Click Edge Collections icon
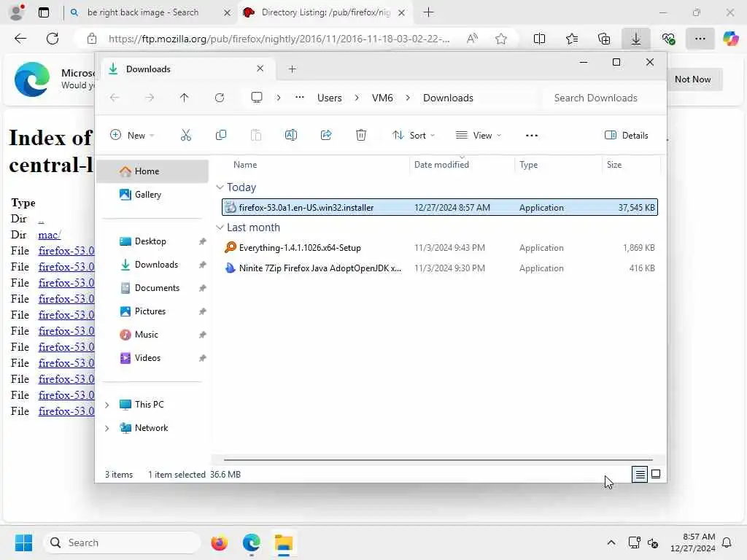The image size is (747, 560). pyautogui.click(x=603, y=39)
